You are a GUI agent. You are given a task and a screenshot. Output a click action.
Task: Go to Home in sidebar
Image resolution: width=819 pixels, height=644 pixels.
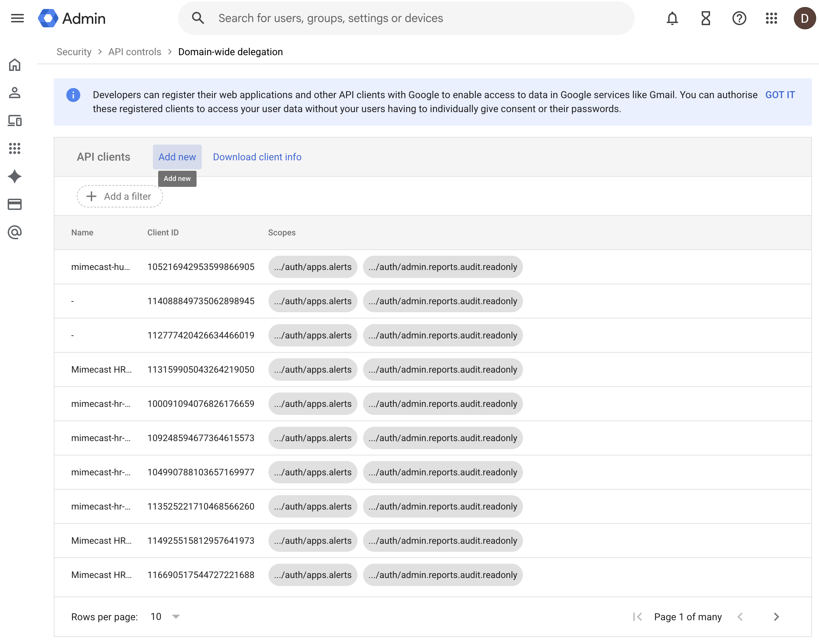pos(15,65)
